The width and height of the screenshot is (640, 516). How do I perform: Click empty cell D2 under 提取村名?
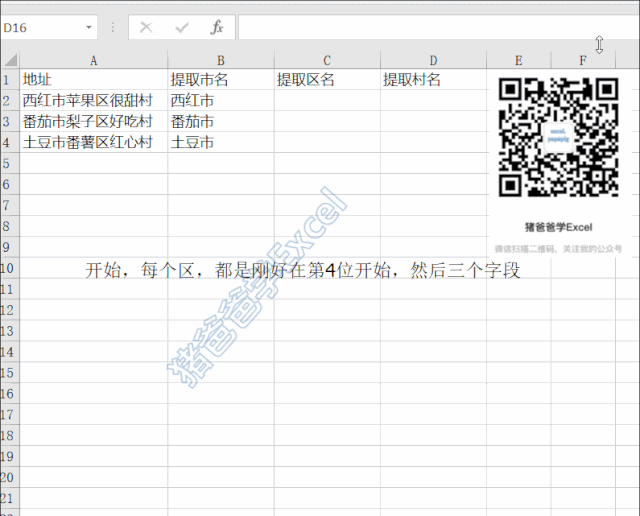[x=433, y=100]
